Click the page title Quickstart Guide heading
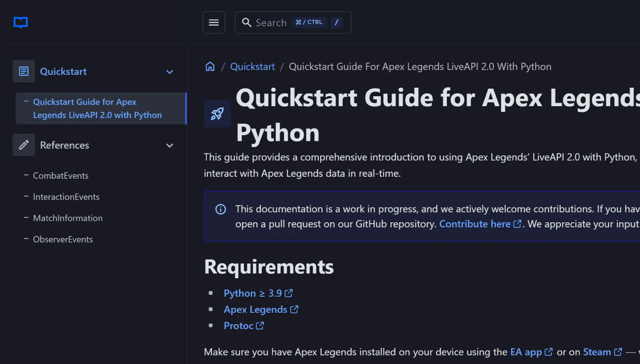 tap(438, 115)
